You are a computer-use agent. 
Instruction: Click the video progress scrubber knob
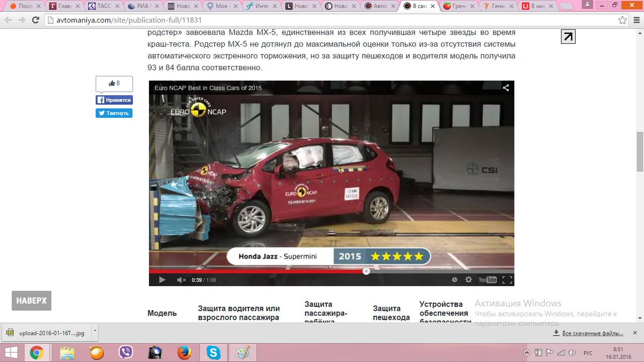point(366,271)
